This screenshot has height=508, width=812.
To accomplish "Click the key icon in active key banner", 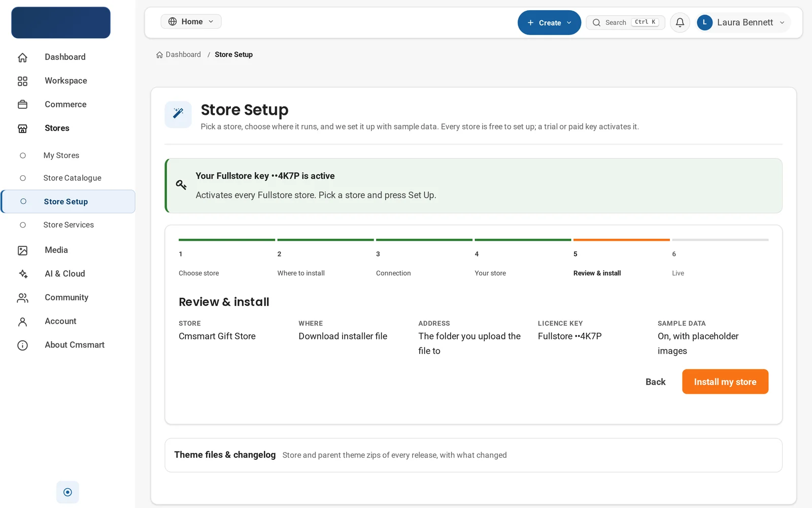I will click(x=181, y=185).
